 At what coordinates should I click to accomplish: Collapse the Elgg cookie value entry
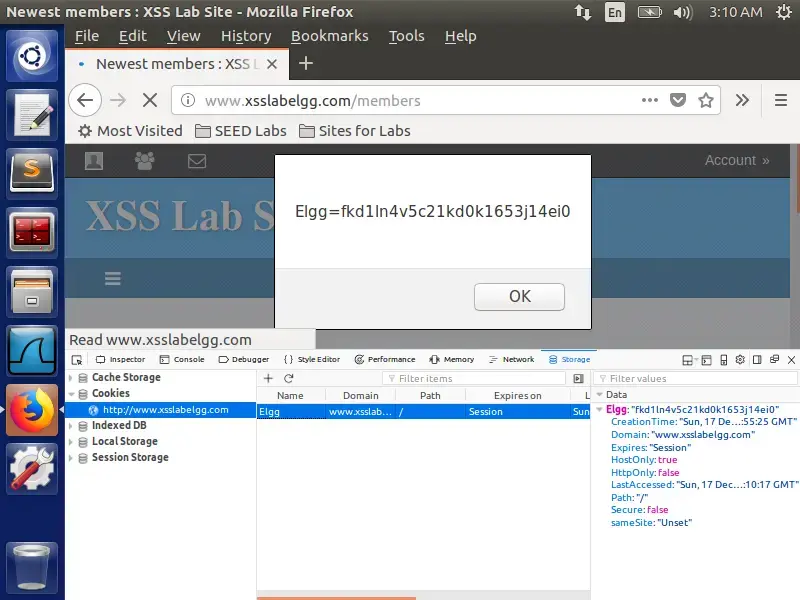tap(600, 409)
